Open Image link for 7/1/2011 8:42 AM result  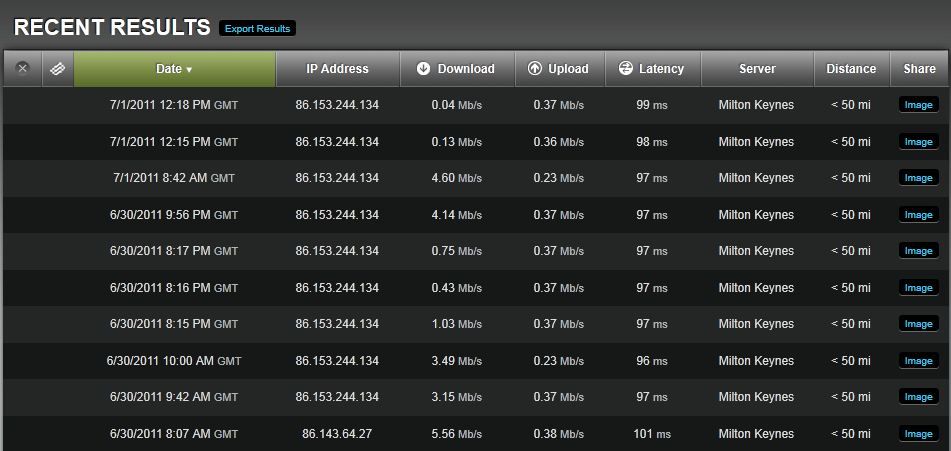pyautogui.click(x=918, y=178)
